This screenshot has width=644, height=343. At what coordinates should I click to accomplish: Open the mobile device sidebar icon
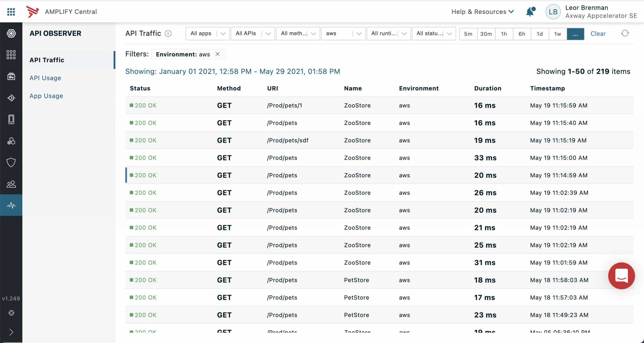point(11,119)
